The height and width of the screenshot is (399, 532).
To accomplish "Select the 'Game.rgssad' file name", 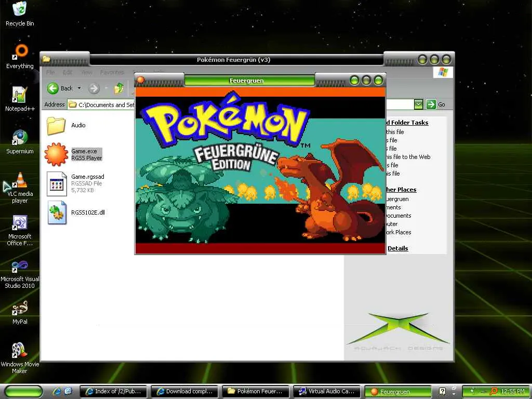I will pyautogui.click(x=87, y=177).
